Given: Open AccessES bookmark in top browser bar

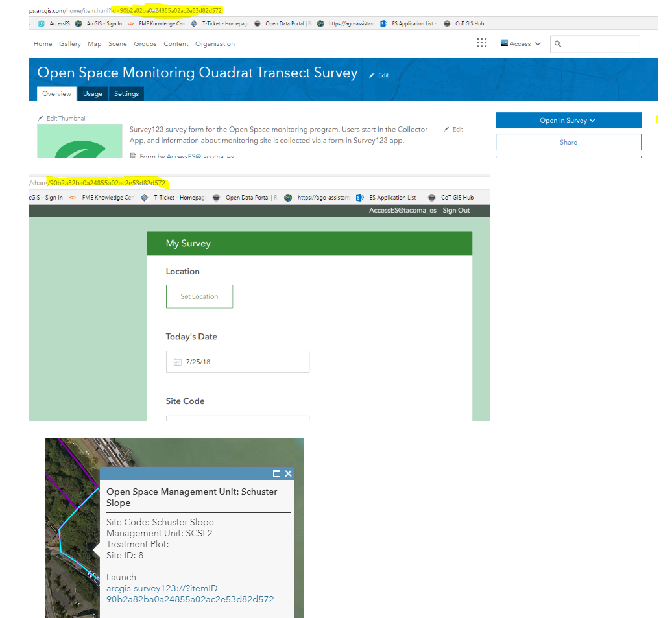Looking at the screenshot, I should click(x=54, y=23).
